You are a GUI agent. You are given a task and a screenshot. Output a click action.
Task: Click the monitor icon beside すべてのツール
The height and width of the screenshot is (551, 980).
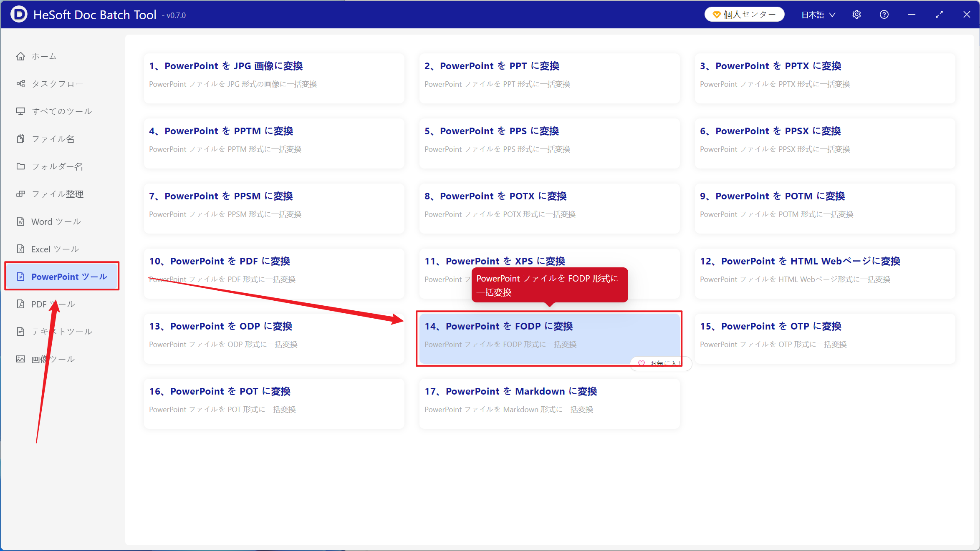pos(20,111)
